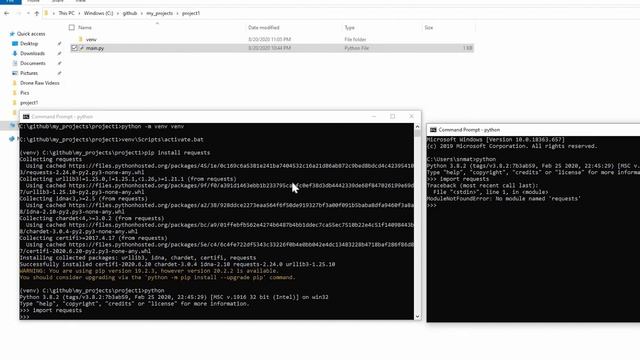Go up one folder level arrow

pos(37,13)
